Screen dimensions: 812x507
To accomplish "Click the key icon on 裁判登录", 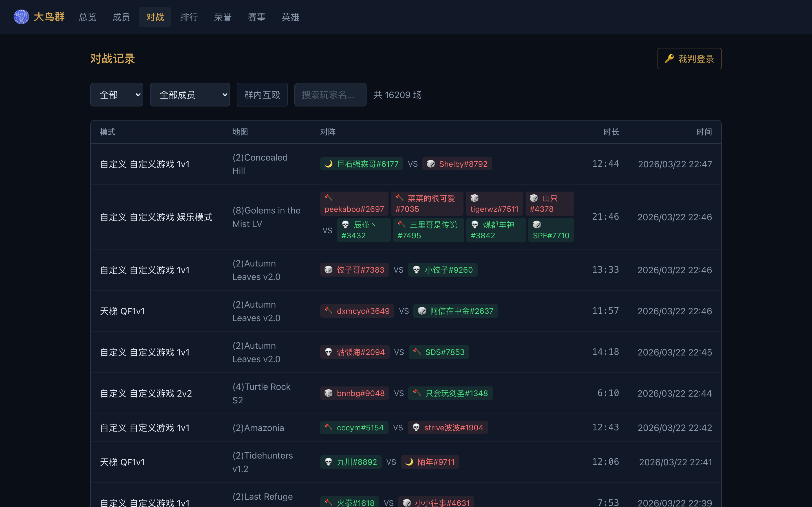I will click(669, 59).
